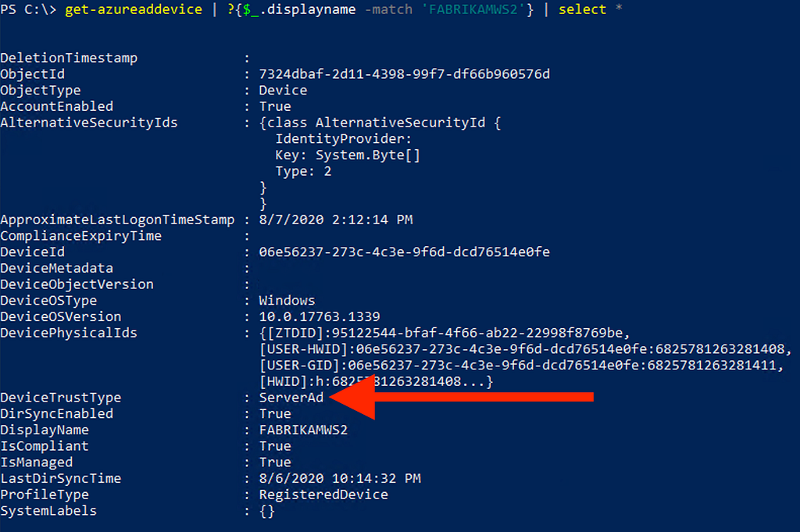Click the IsCompliant True value
The width and height of the screenshot is (800, 532).
276,446
